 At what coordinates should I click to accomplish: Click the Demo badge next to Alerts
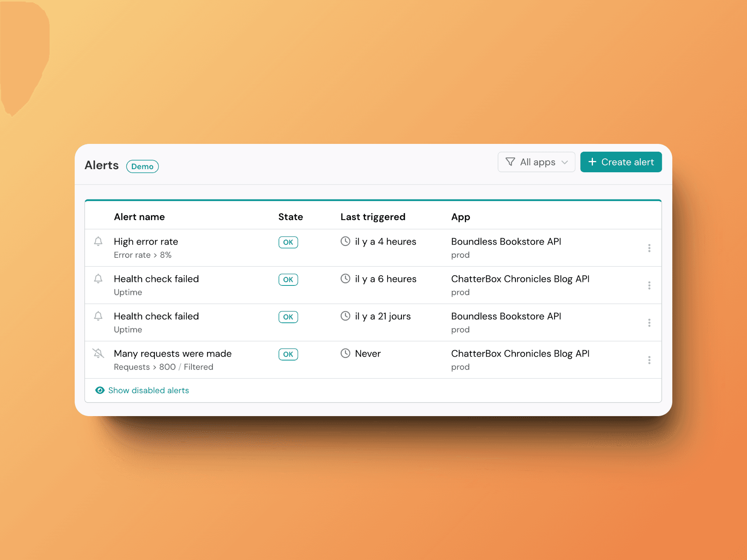[142, 166]
